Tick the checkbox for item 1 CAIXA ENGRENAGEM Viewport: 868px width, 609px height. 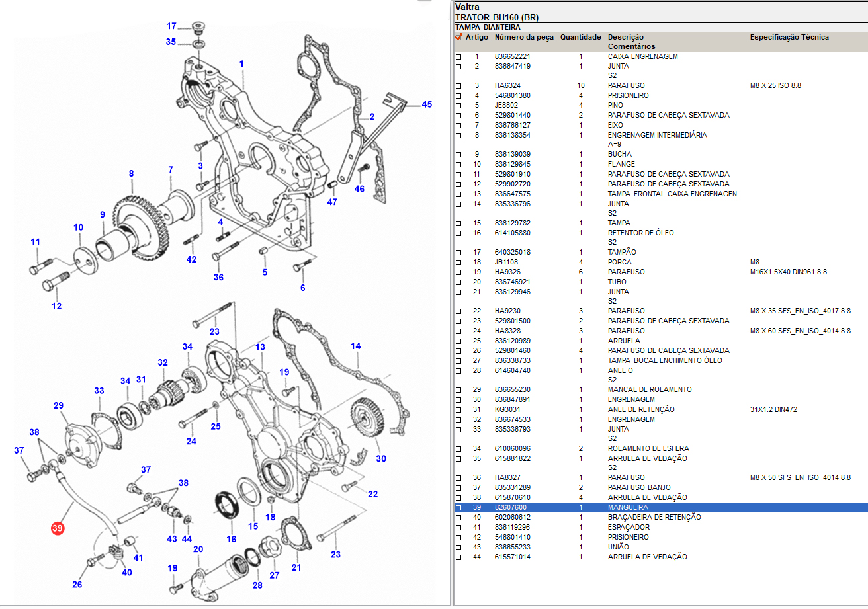tap(458, 57)
